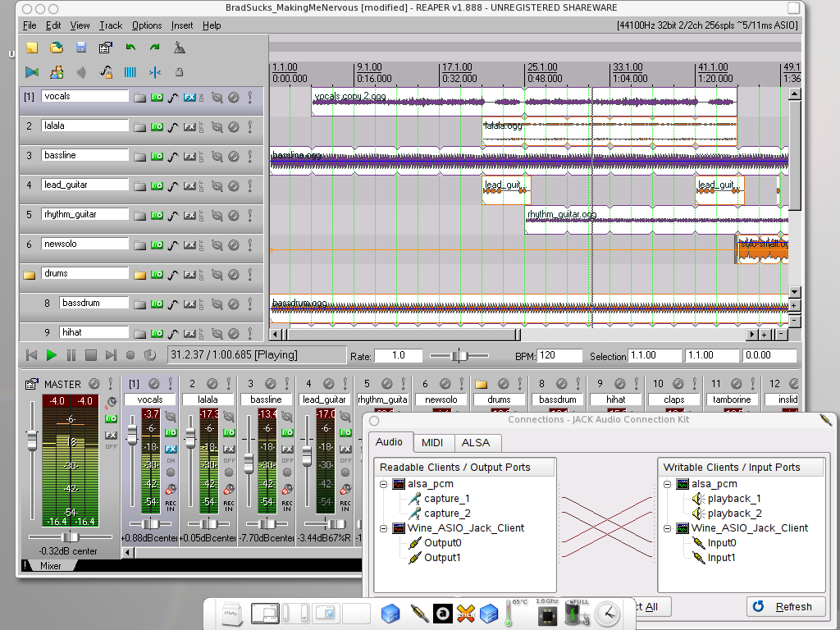
Task: Open the Track menu
Action: click(111, 25)
